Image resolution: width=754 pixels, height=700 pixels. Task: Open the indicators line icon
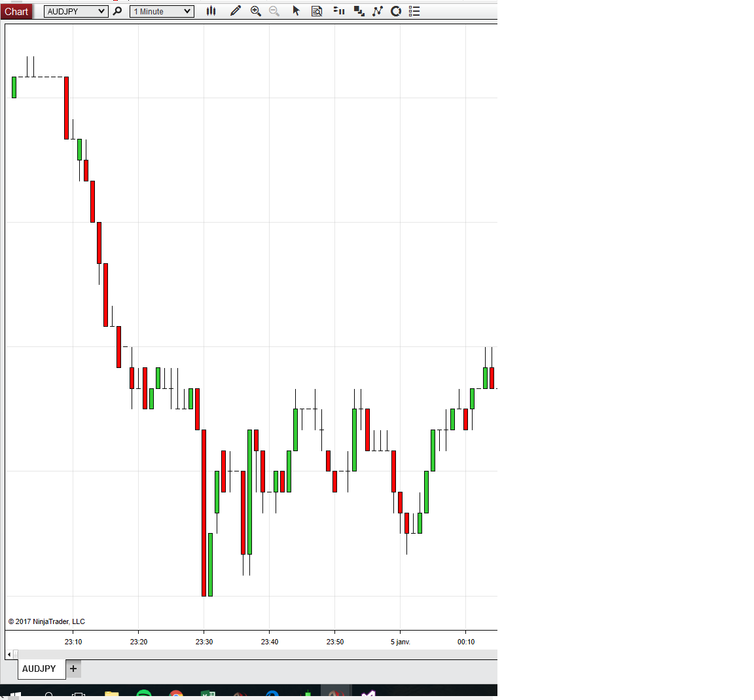378,11
